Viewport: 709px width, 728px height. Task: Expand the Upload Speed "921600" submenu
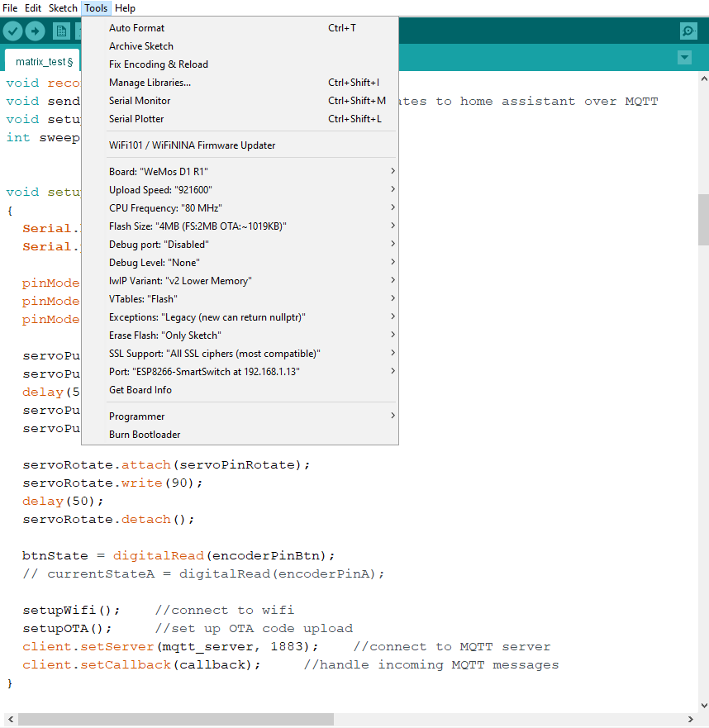[240, 189]
